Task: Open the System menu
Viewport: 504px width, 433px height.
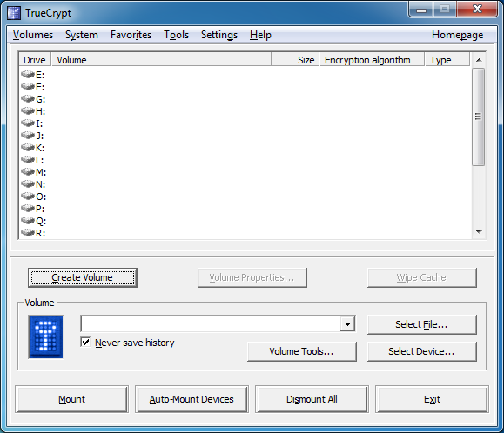Action: pos(82,35)
